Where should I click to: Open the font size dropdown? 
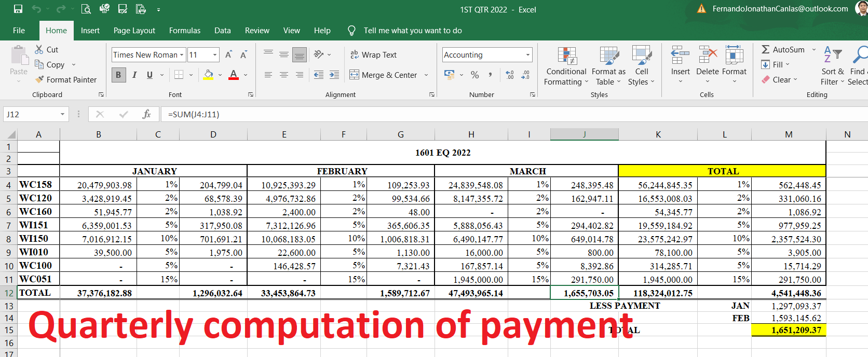[x=215, y=54]
